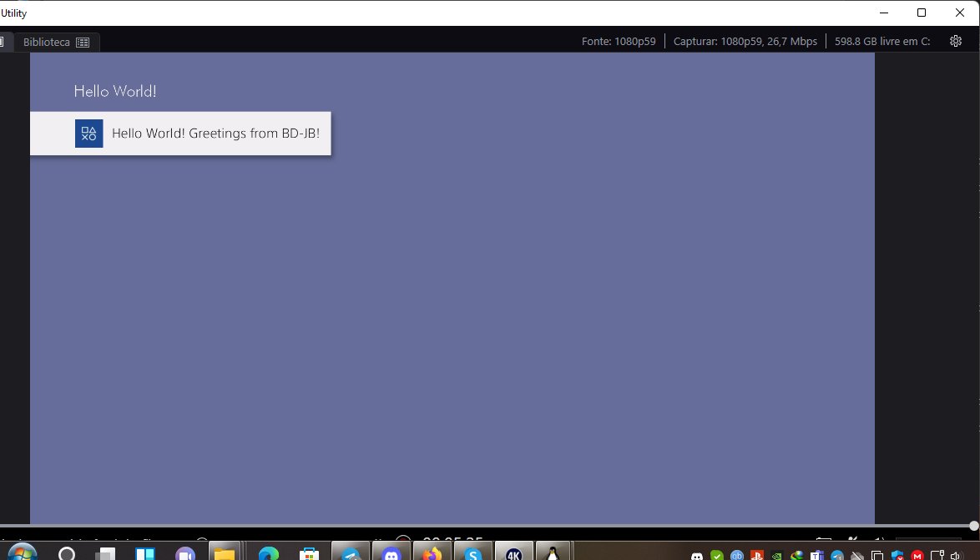The width and height of the screenshot is (980, 560).
Task: Click the Fonte: 1080p59 status item
Action: [619, 40]
